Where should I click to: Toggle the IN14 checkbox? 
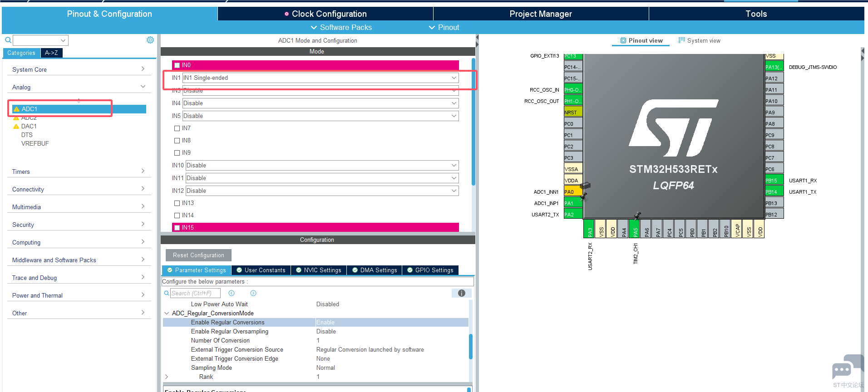[x=177, y=216]
